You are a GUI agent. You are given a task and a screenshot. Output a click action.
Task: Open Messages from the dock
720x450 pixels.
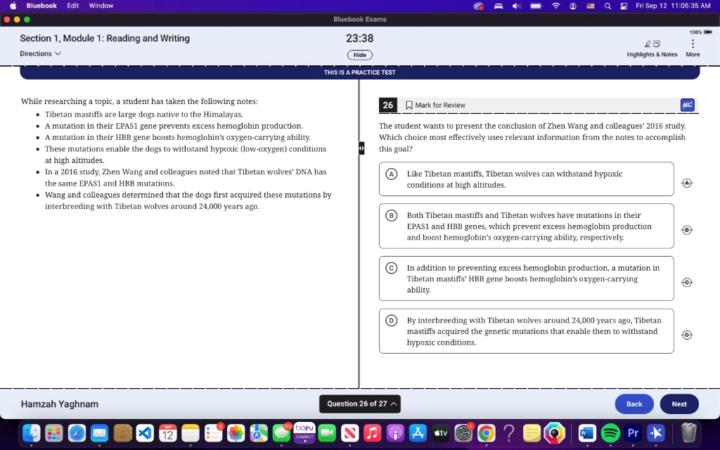[x=281, y=433]
